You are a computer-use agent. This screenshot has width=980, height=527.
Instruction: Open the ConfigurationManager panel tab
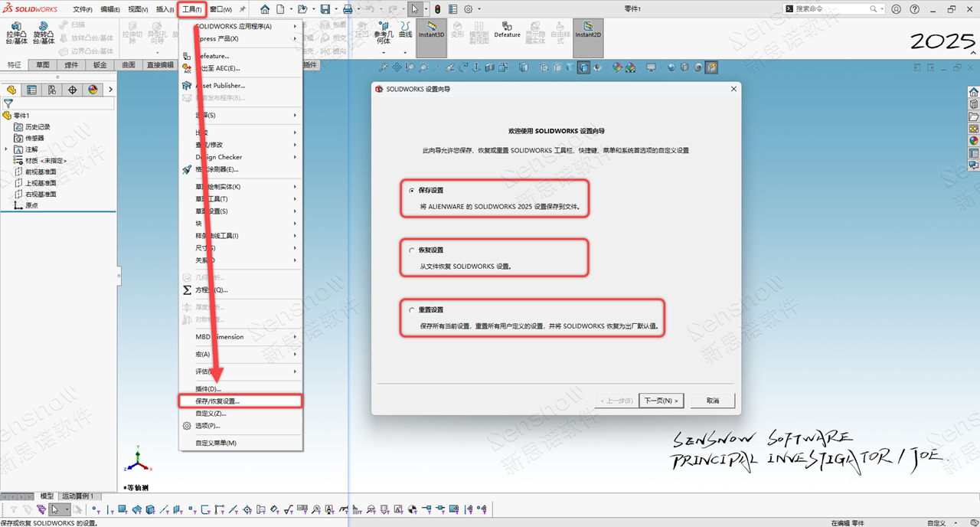[x=52, y=90]
